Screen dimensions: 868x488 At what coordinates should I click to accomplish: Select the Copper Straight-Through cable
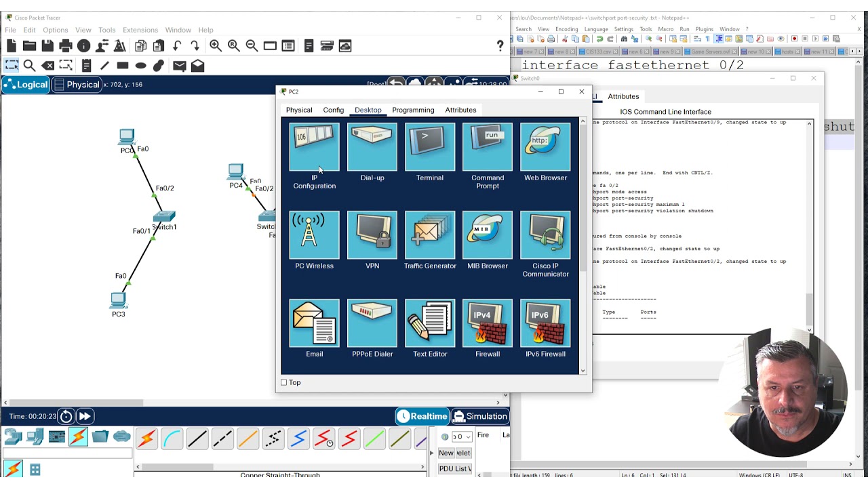click(197, 439)
